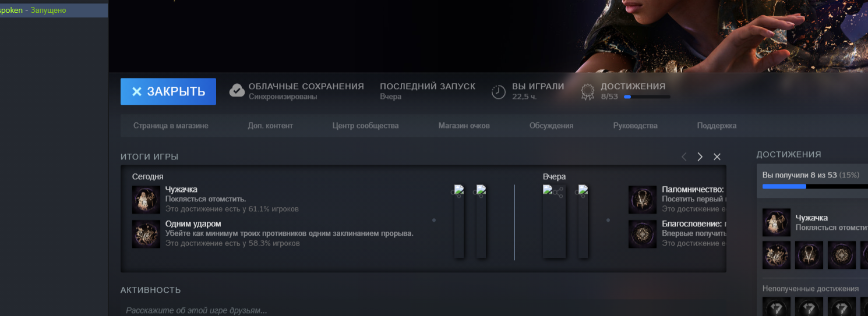868x316 pixels.
Task: Open the Поддержка tab
Action: pyautogui.click(x=717, y=126)
